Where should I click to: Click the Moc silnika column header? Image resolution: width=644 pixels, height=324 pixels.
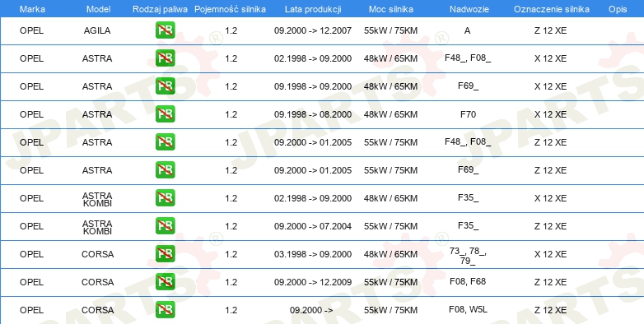390,9
